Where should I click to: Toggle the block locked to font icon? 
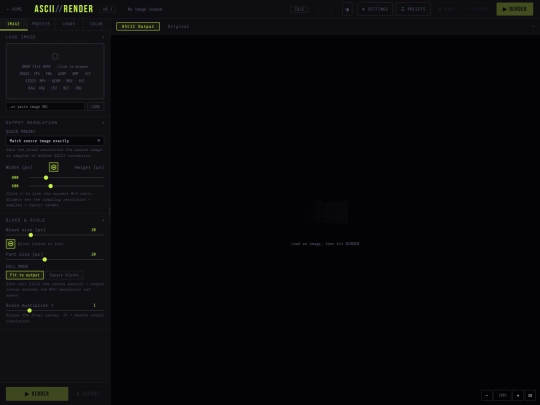pos(10,244)
